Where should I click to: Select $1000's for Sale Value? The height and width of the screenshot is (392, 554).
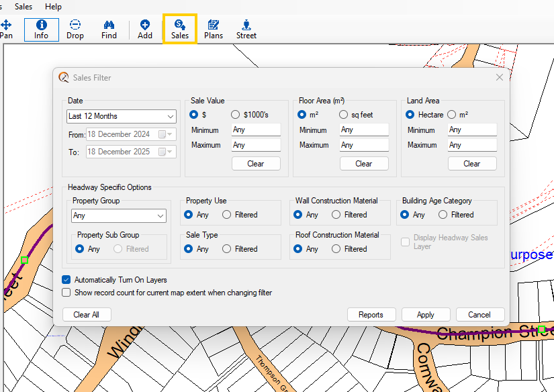236,115
